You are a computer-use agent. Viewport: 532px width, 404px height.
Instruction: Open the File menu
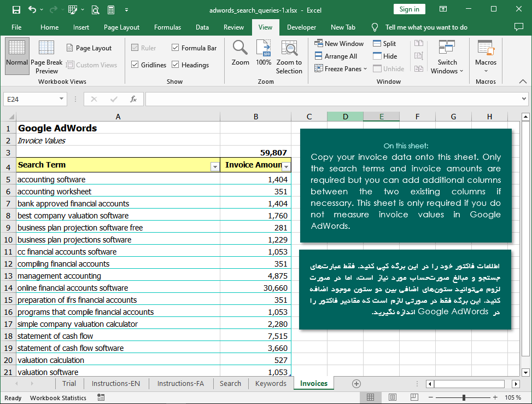[x=16, y=27]
